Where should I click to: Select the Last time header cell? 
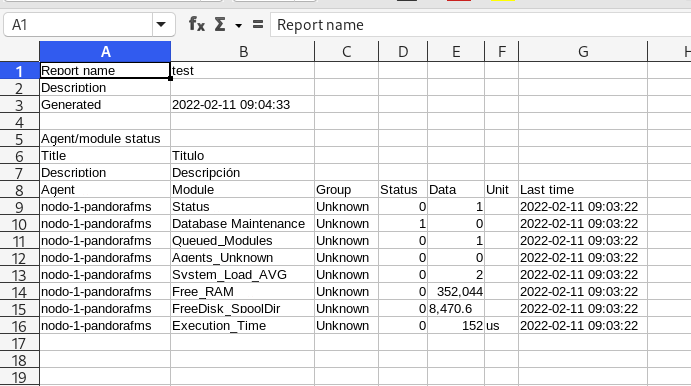tap(583, 190)
